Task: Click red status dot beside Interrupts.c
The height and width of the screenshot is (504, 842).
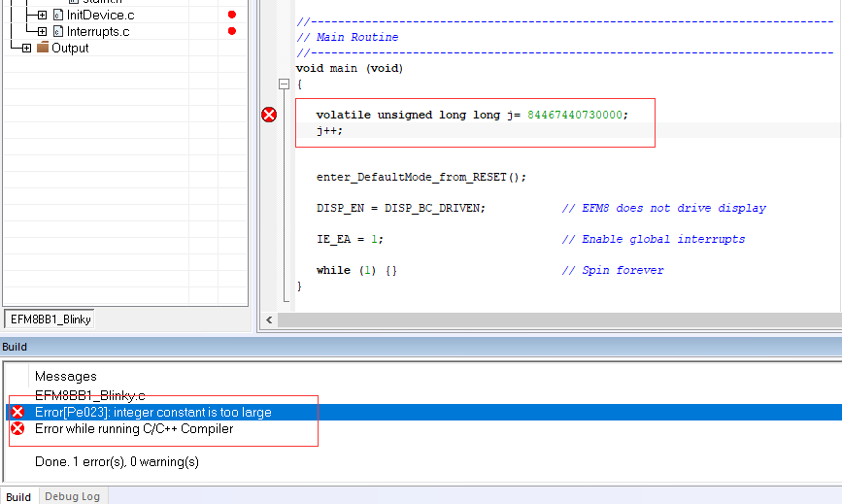Action: (x=231, y=32)
